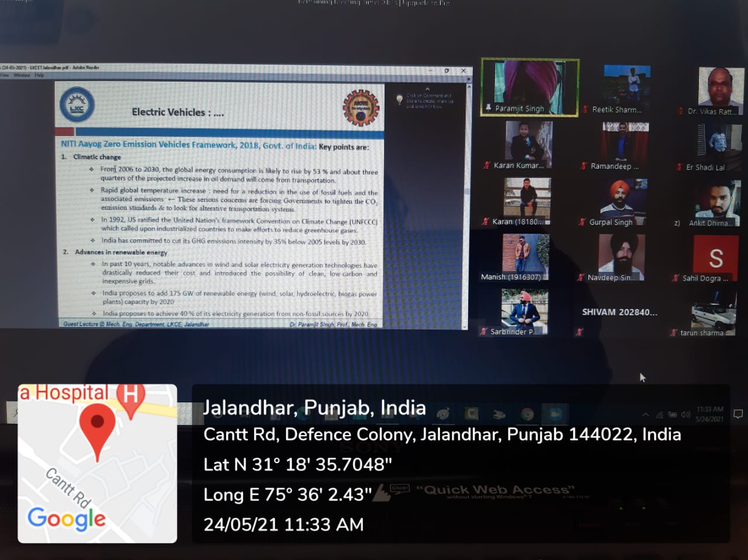Show hidden system tray icons chevron
Viewport: 748px width, 560px height.
point(645,415)
